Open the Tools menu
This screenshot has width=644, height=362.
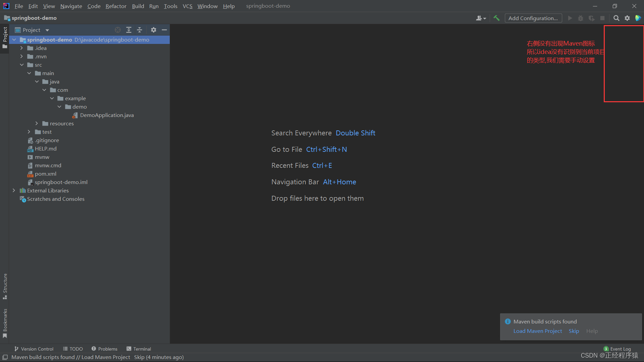170,6
